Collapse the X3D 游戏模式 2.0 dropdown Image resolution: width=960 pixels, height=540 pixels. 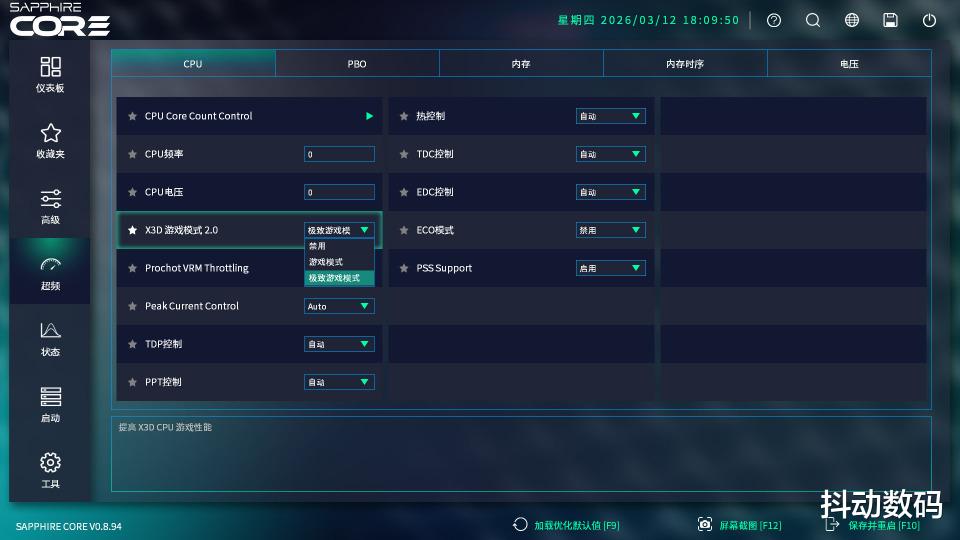tap(339, 230)
